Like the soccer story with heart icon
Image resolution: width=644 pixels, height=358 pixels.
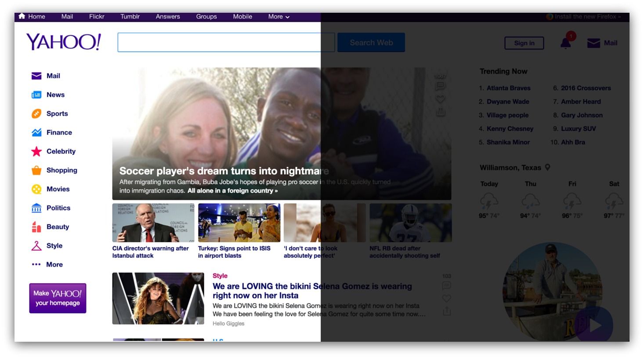click(440, 99)
